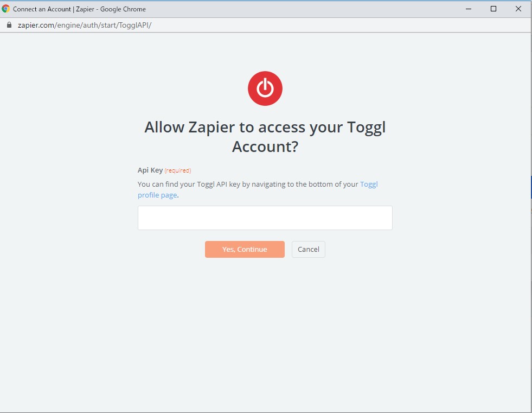Click the 'Allow Zapier to access' heading line
The height and width of the screenshot is (413, 532).
coord(265,127)
